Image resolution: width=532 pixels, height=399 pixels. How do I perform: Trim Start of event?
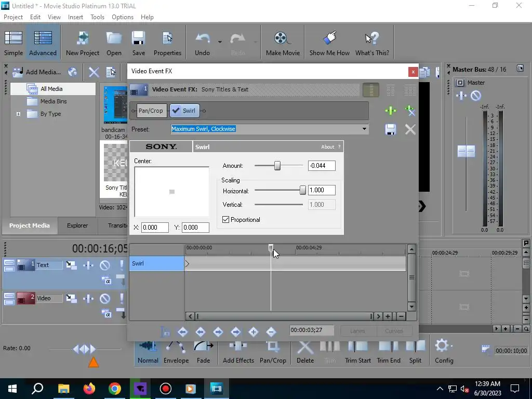pyautogui.click(x=357, y=352)
